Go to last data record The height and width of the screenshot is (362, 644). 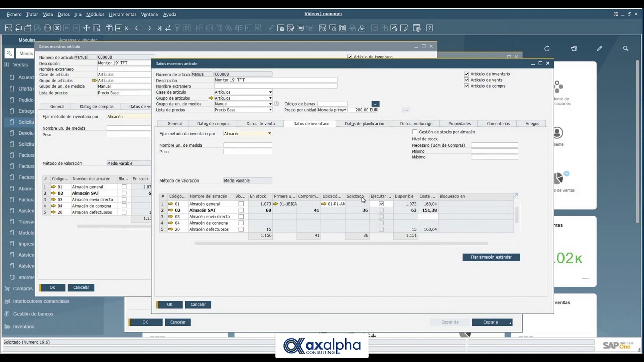[x=157, y=28]
